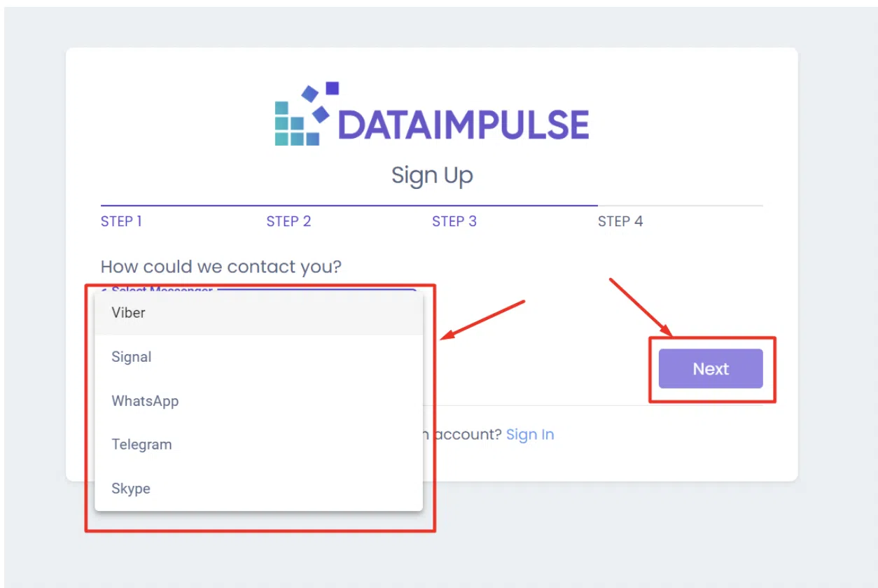The width and height of the screenshot is (878, 588).
Task: Click the Sign Up heading
Action: [432, 175]
